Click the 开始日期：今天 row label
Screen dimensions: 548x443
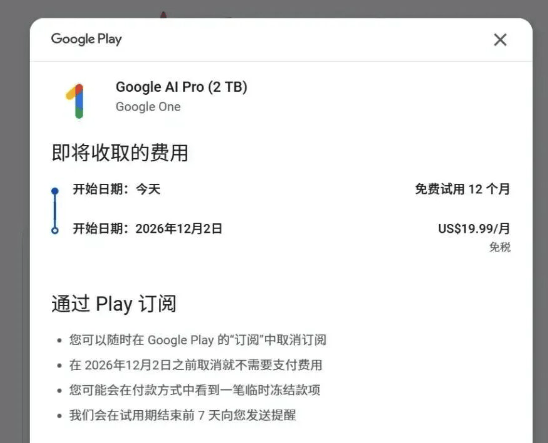(x=116, y=189)
